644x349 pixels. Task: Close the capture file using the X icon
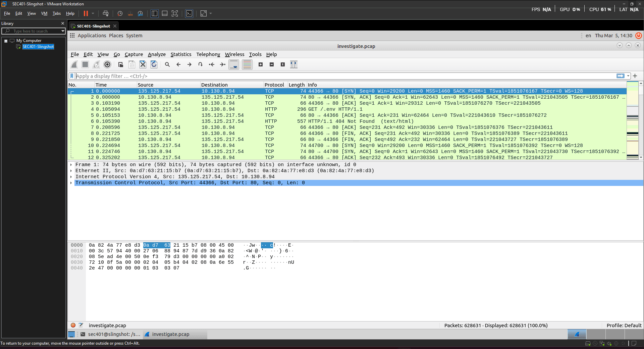[143, 64]
